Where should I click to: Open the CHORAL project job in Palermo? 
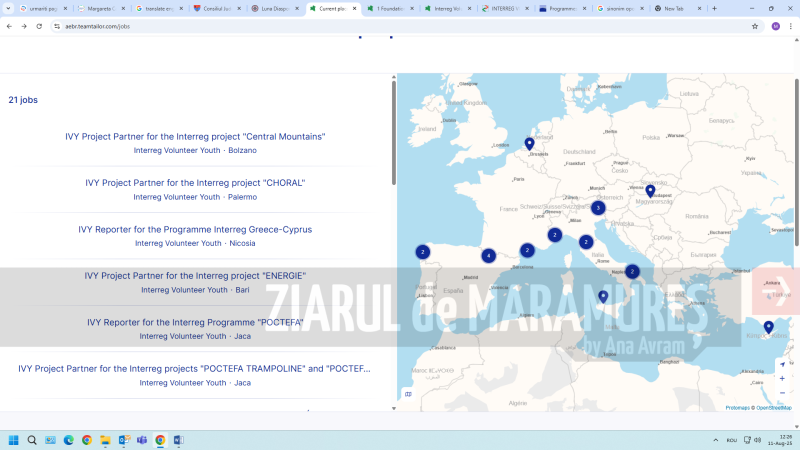click(195, 183)
